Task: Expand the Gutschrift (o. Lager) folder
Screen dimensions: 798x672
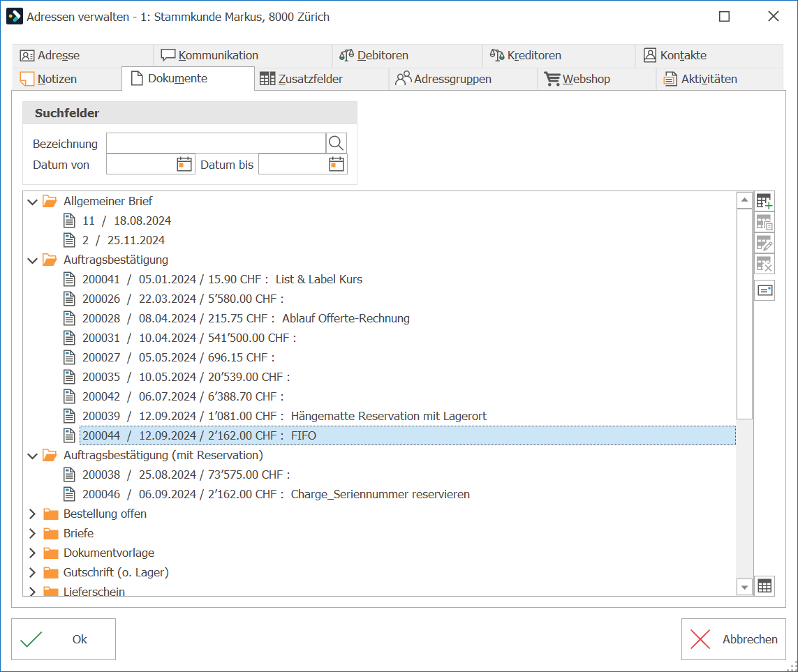Action: point(33,572)
